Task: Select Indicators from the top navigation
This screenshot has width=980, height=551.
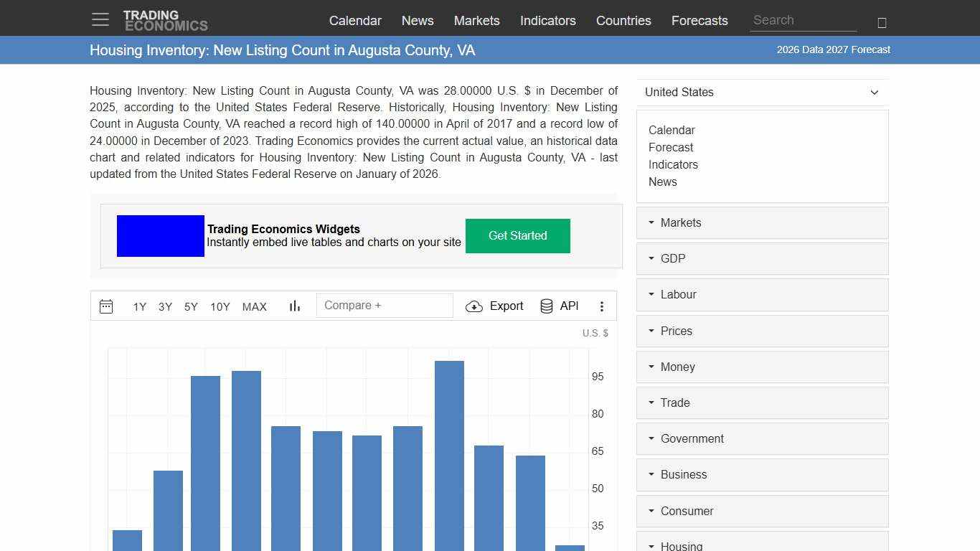Action: (x=547, y=21)
